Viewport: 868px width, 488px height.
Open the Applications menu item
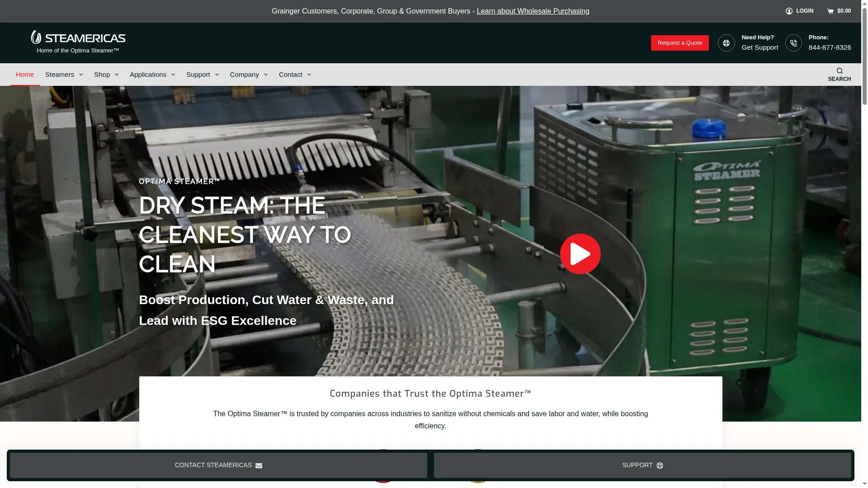click(148, 75)
